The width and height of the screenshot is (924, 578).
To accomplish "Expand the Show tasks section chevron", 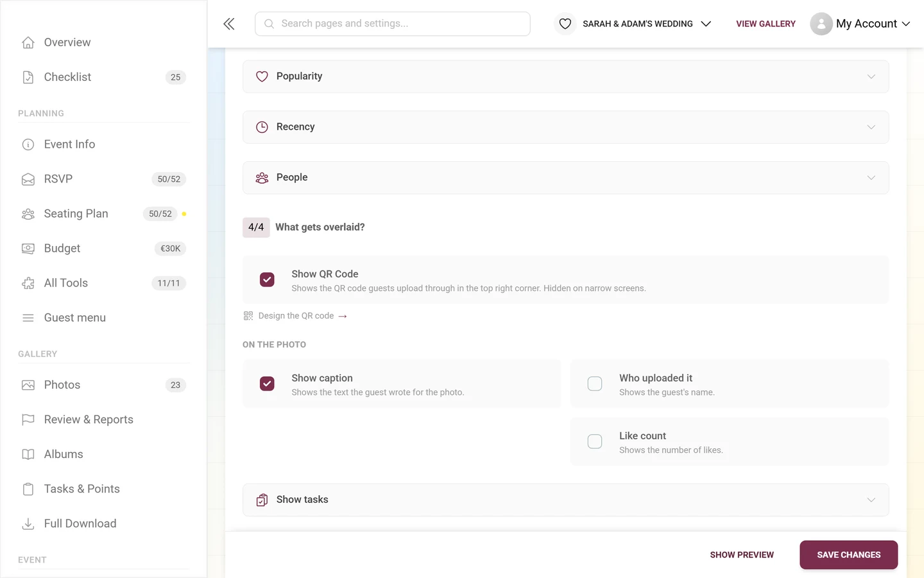I will (871, 500).
